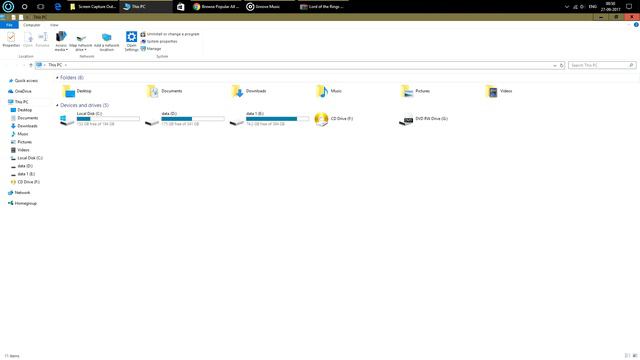Select Videos in navigation pane
Screen dimensions: 640x360
click(20, 150)
